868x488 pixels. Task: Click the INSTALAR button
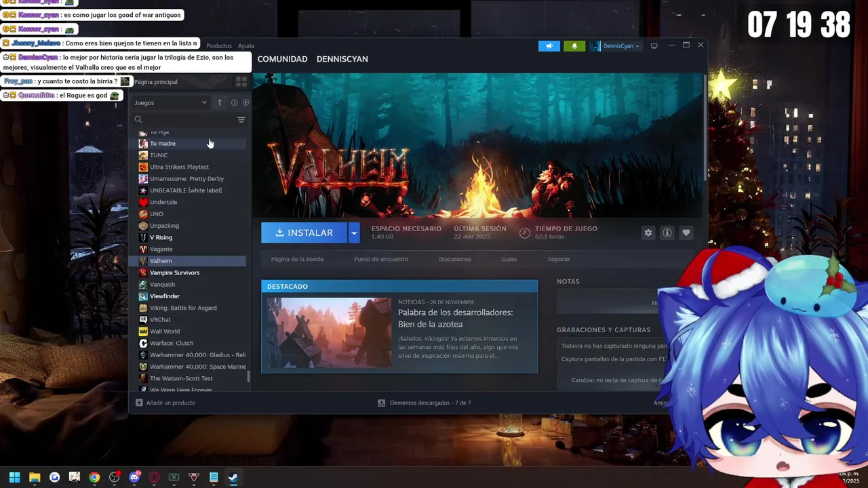pos(304,232)
